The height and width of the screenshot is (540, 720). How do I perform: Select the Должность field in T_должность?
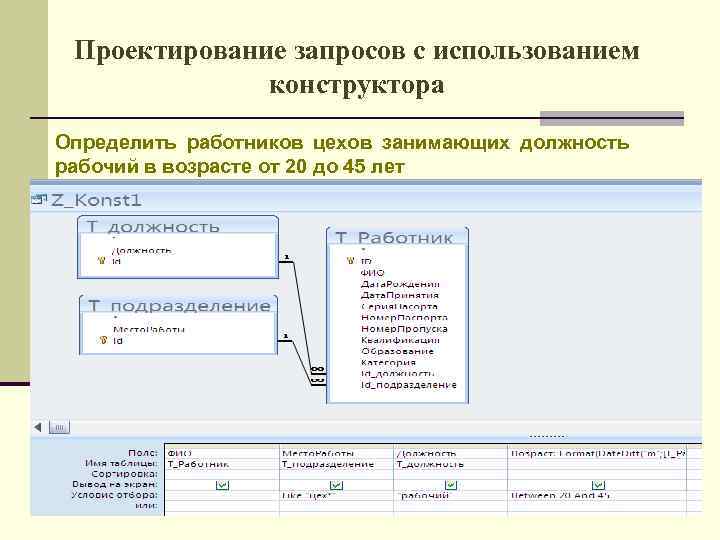coord(141,251)
